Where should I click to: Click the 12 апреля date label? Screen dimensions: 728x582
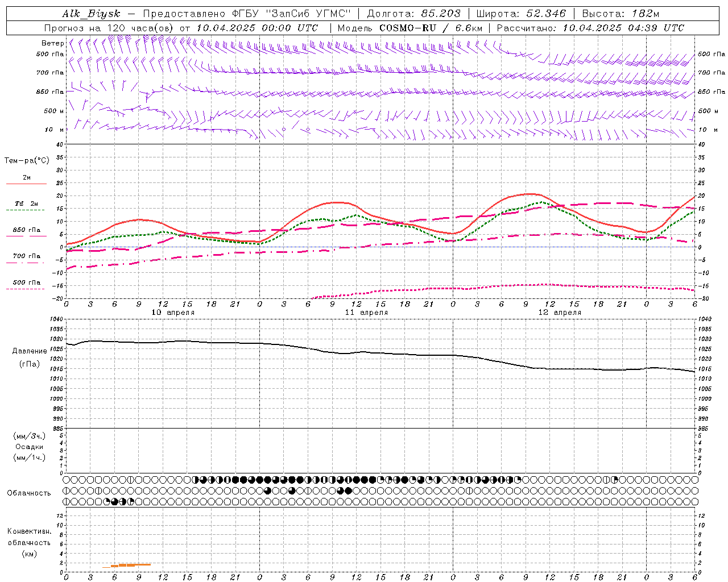click(x=560, y=313)
